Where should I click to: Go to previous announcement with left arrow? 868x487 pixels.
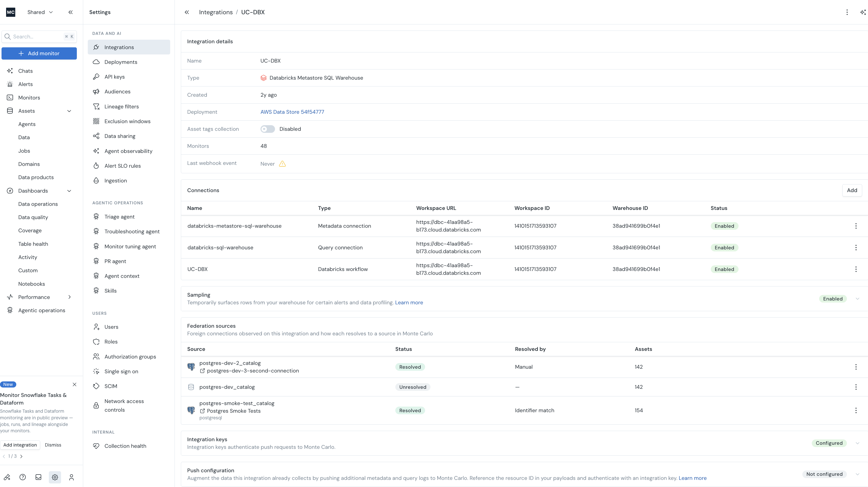(x=4, y=456)
